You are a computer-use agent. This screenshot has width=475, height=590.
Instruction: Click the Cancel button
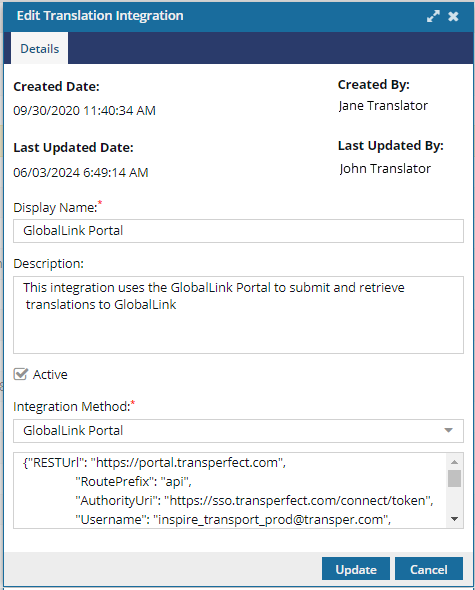pos(429,569)
